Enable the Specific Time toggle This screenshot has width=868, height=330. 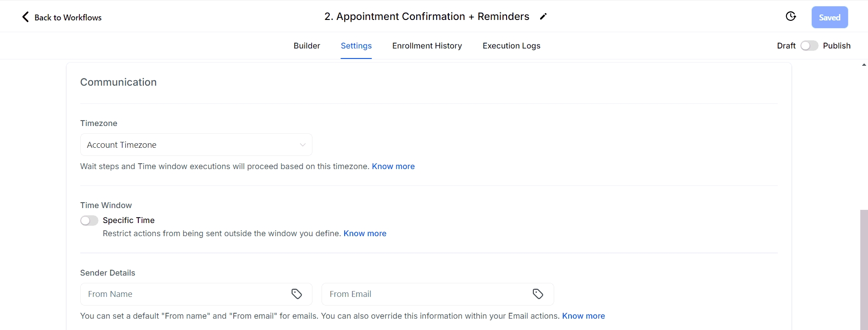click(x=89, y=221)
